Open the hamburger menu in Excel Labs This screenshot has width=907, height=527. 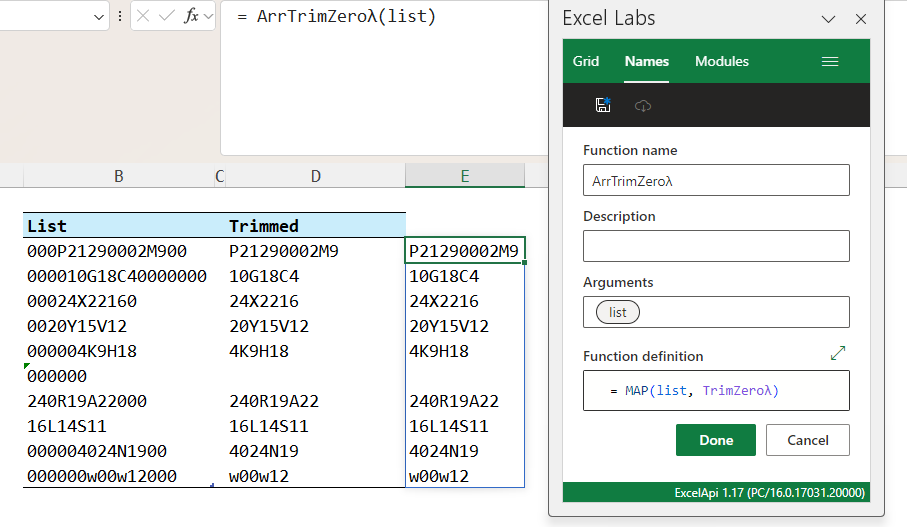830,61
